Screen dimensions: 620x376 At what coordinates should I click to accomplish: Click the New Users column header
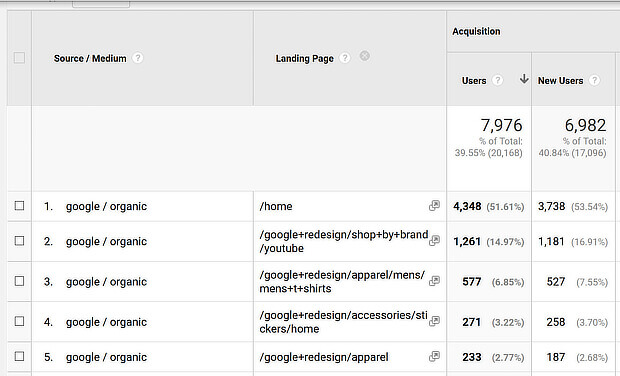(x=560, y=81)
